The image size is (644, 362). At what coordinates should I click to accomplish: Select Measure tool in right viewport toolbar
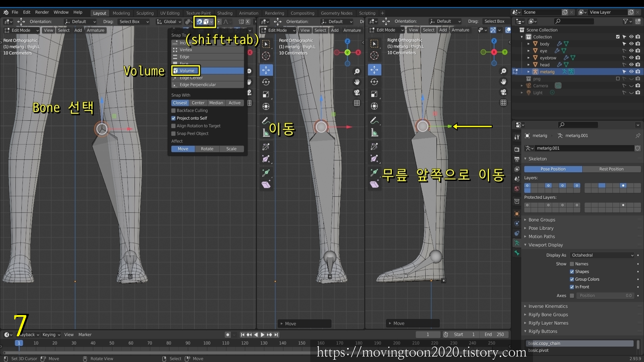click(374, 133)
